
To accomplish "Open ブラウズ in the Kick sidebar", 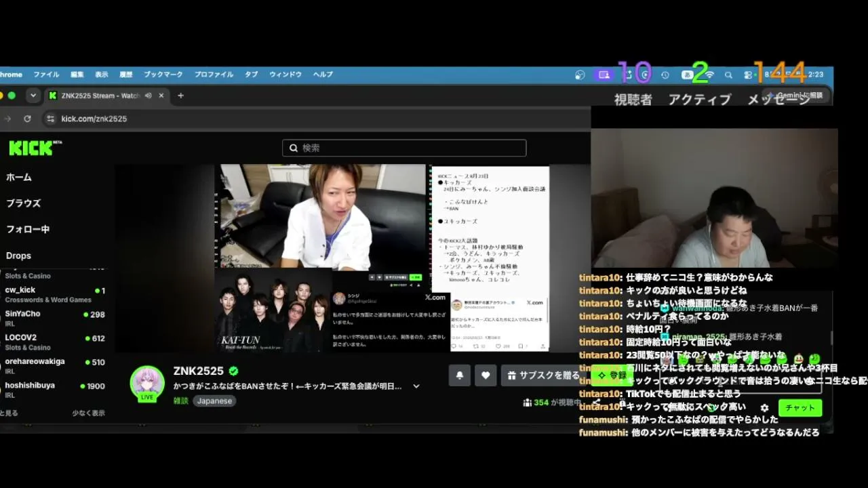I will 24,203.
